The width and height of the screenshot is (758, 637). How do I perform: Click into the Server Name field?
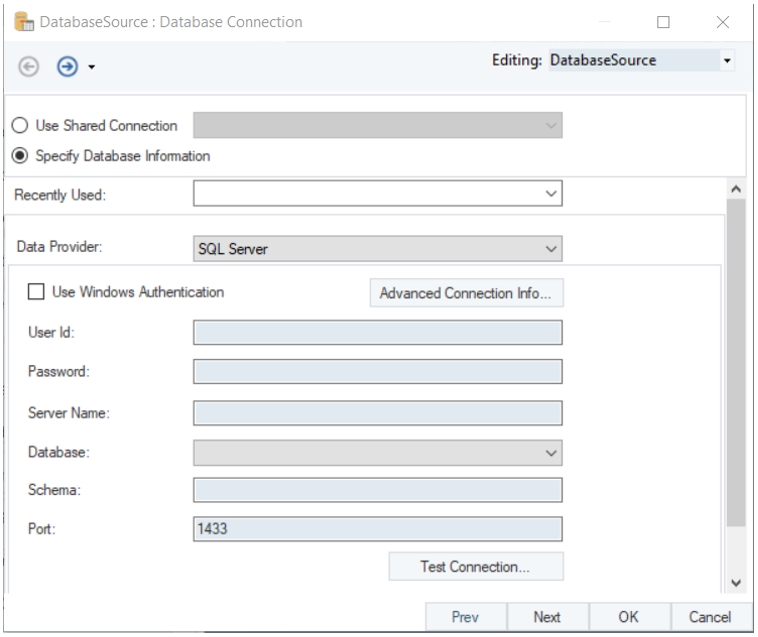(x=377, y=412)
